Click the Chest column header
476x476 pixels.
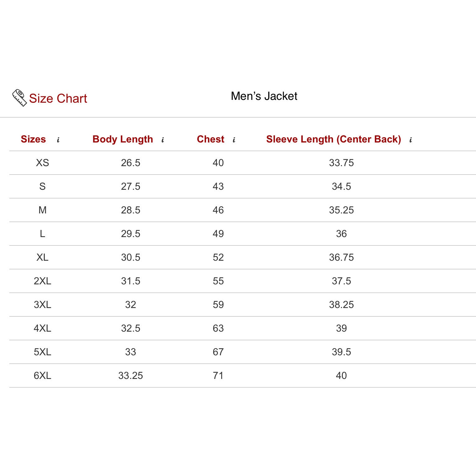click(210, 139)
